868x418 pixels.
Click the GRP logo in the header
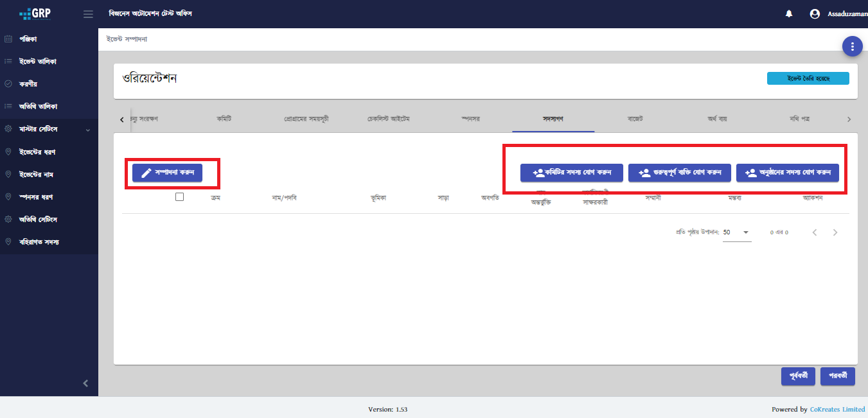pos(35,13)
